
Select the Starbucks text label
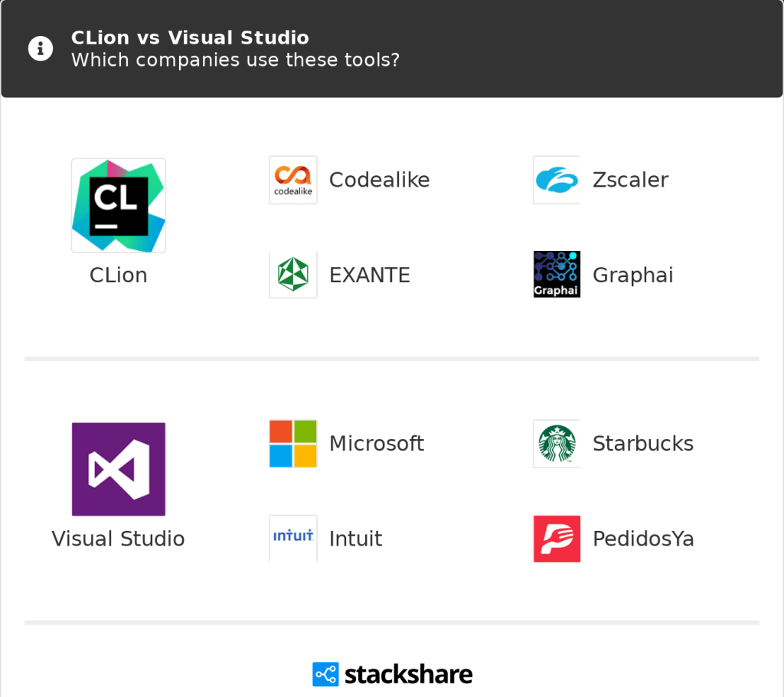643,444
